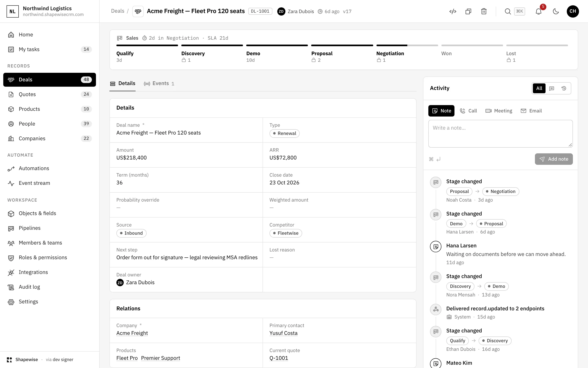Viewport: 588px width, 368px height.
Task: Click the handshake deal icon in header
Action: click(138, 11)
